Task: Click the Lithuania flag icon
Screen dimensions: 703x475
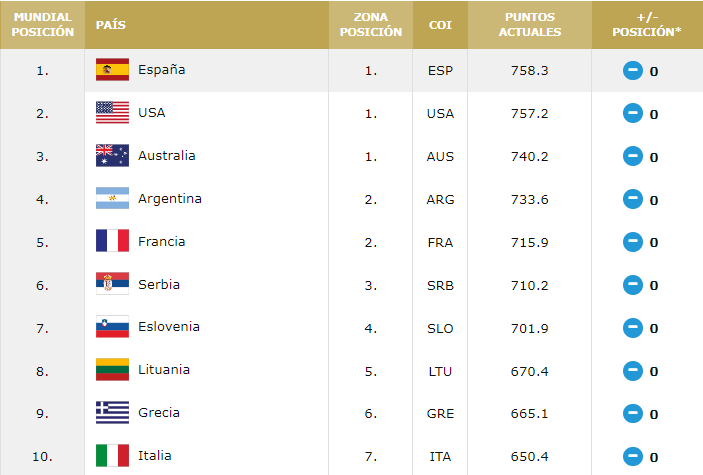Action: coord(112,370)
